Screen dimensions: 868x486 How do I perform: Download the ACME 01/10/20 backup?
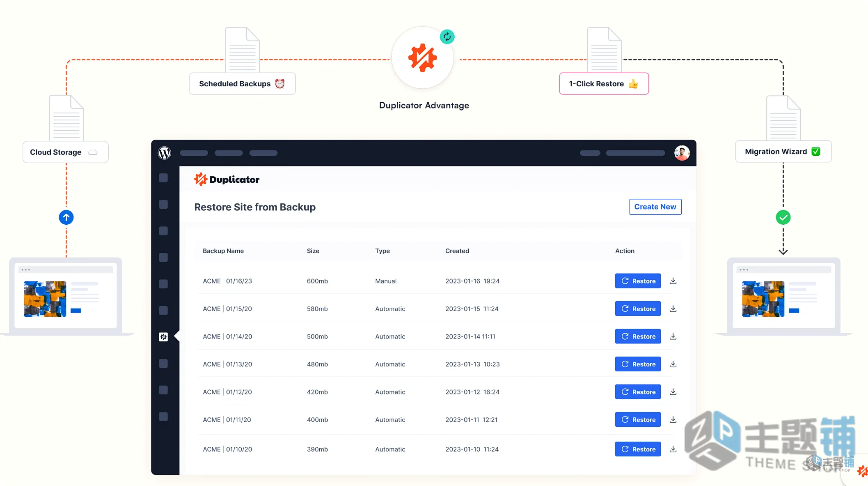[673, 449]
